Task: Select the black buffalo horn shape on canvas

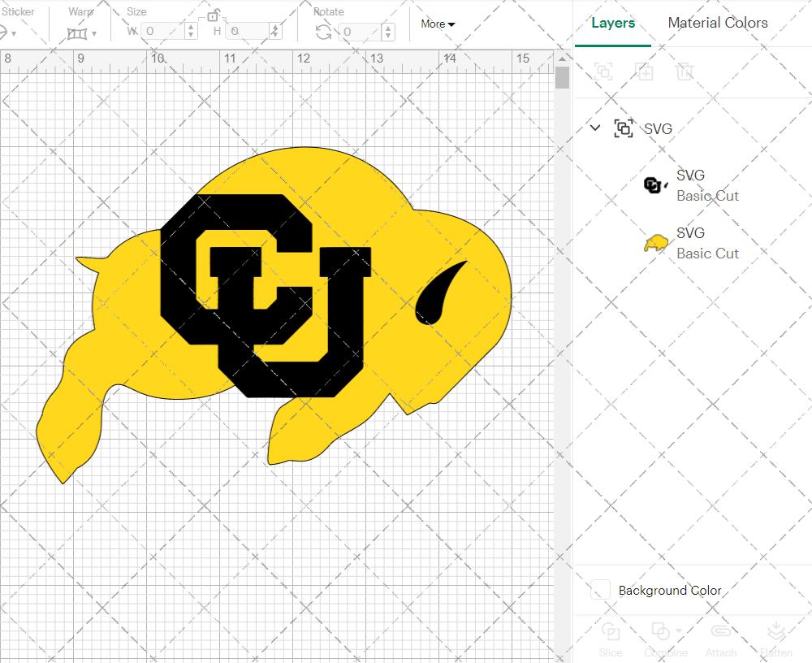Action: [433, 305]
